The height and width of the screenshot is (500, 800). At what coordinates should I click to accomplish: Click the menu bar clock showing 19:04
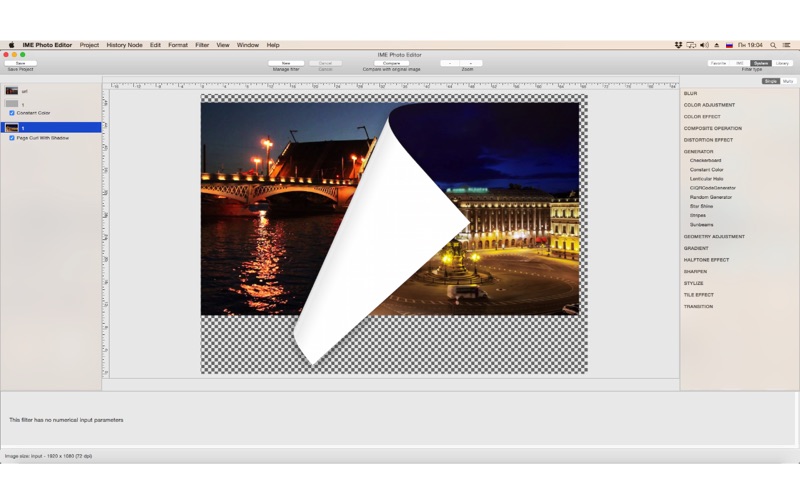tap(750, 45)
